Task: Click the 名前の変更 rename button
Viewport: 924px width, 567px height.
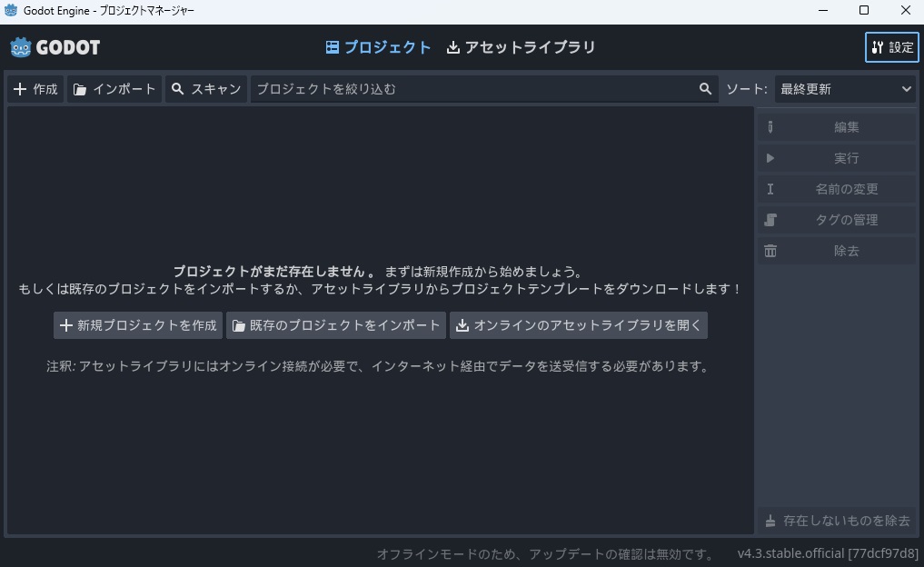Action: (837, 189)
